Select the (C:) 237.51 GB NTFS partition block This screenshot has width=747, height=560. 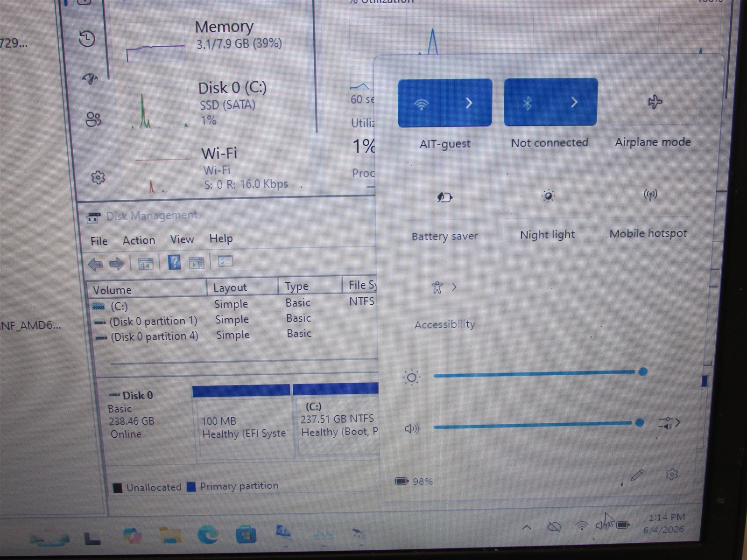tap(337, 419)
